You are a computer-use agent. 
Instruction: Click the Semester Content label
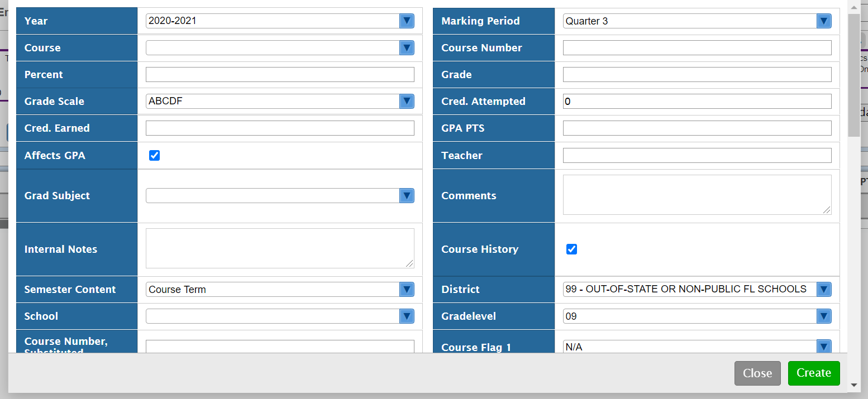(70, 290)
